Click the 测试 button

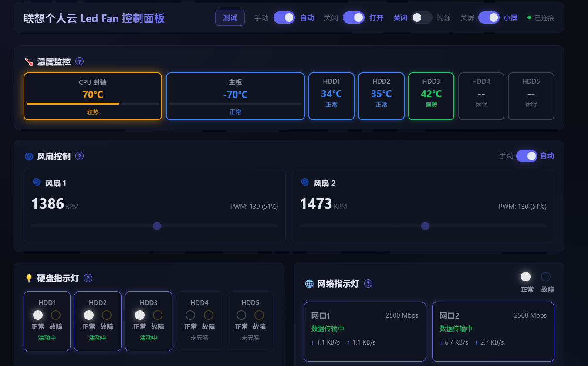click(x=230, y=18)
